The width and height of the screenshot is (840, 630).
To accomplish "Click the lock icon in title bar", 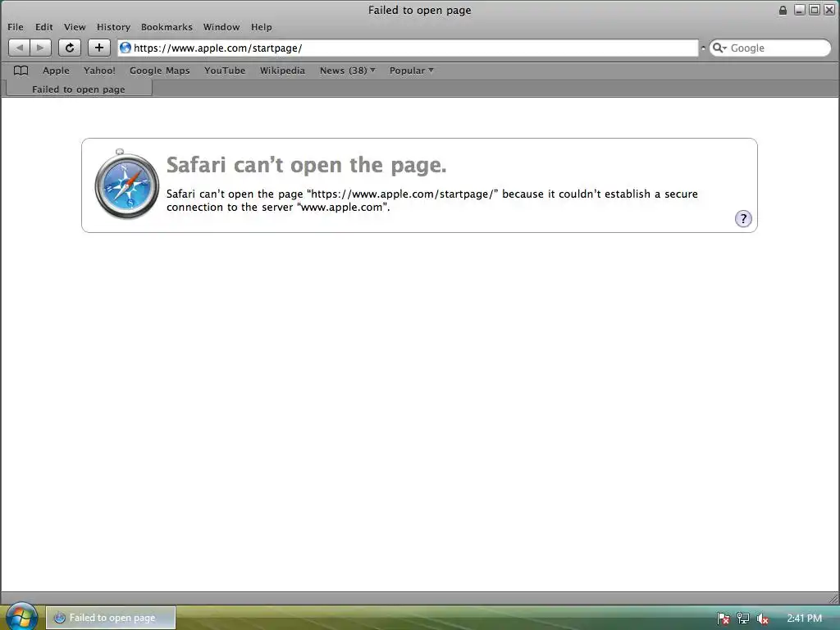I will pos(783,10).
